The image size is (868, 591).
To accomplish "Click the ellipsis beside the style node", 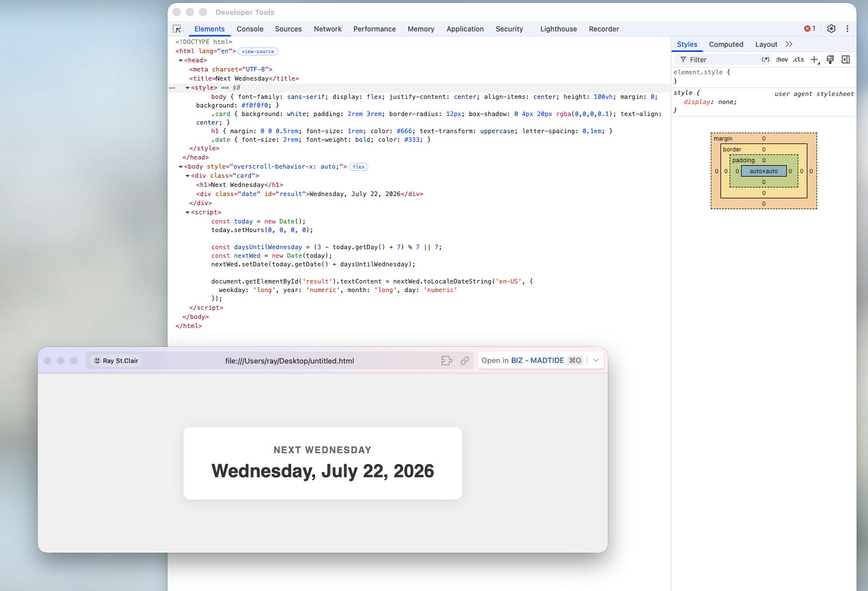I will click(172, 88).
